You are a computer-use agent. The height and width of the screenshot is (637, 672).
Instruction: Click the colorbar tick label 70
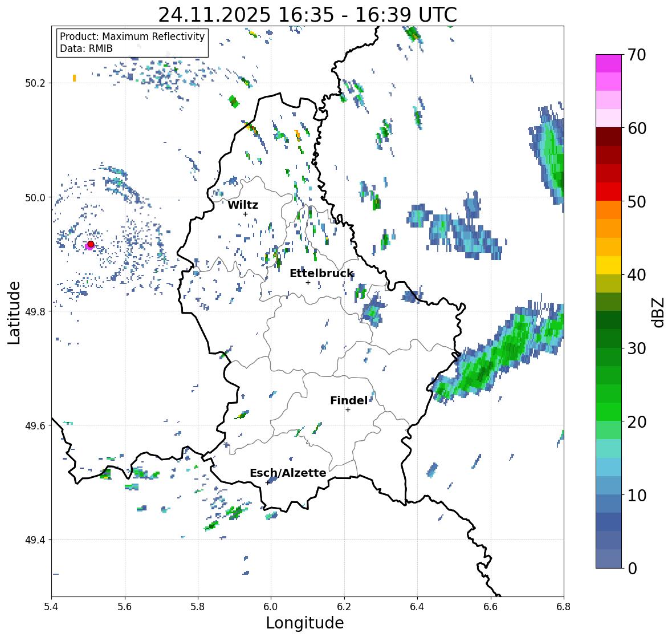point(637,55)
